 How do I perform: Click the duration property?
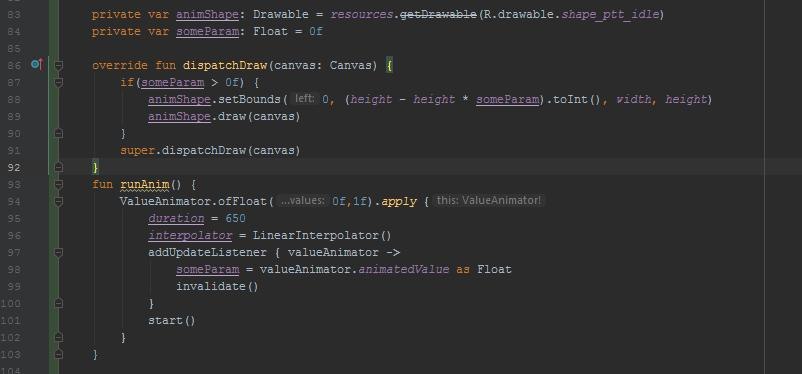click(x=176, y=218)
